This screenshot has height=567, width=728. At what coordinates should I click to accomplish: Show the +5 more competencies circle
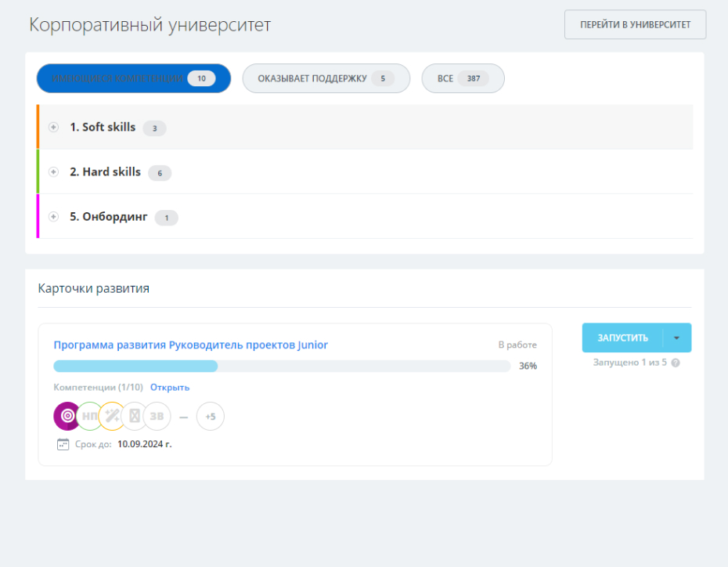point(211,417)
